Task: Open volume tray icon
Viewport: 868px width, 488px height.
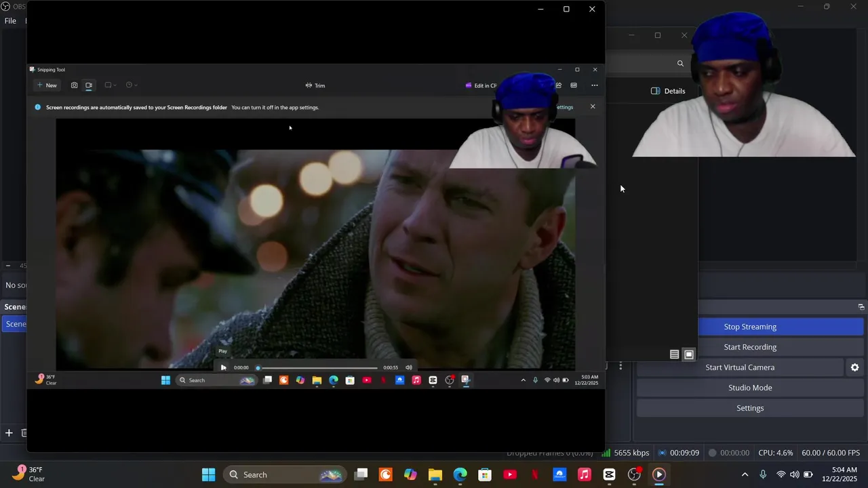Action: pos(795,474)
